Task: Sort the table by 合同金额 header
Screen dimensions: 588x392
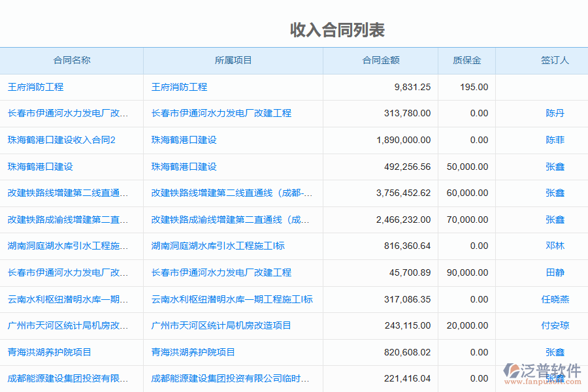Action: (x=381, y=61)
